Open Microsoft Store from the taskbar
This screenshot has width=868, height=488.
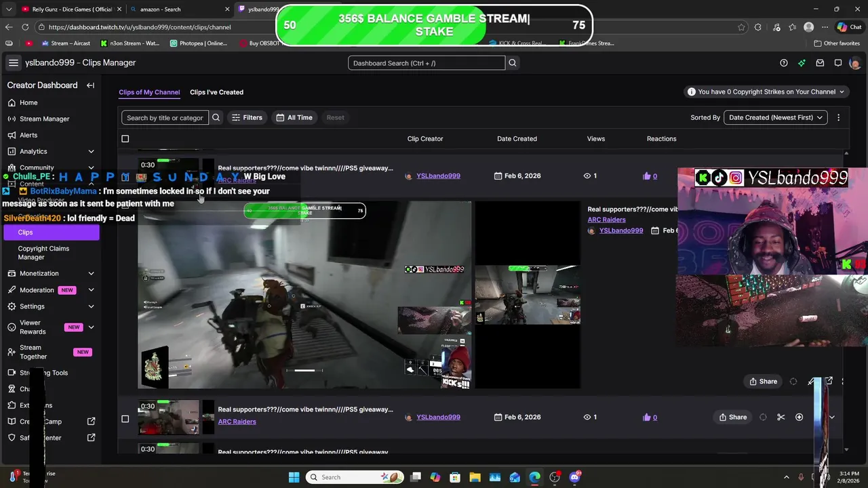(x=455, y=477)
